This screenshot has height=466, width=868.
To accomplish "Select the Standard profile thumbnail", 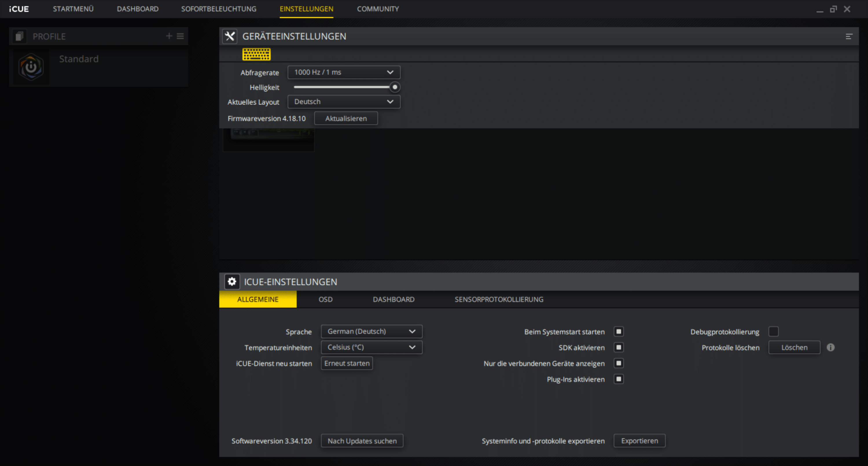I will tap(31, 67).
